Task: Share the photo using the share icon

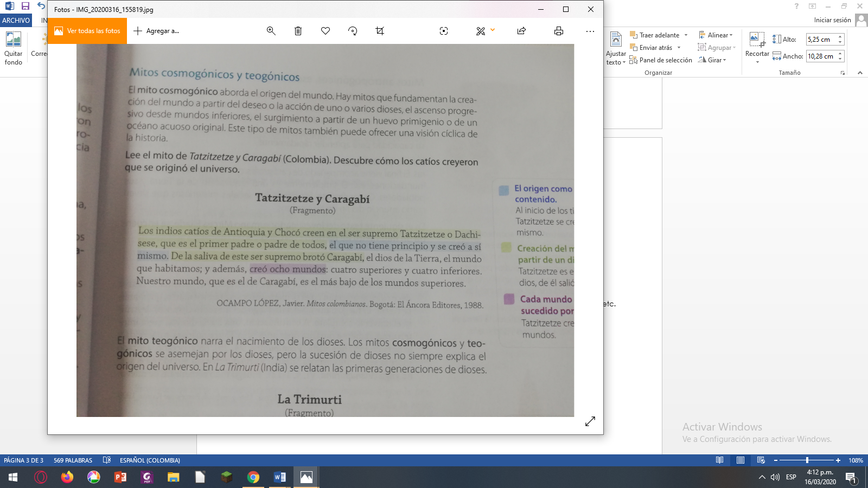Action: click(x=521, y=31)
